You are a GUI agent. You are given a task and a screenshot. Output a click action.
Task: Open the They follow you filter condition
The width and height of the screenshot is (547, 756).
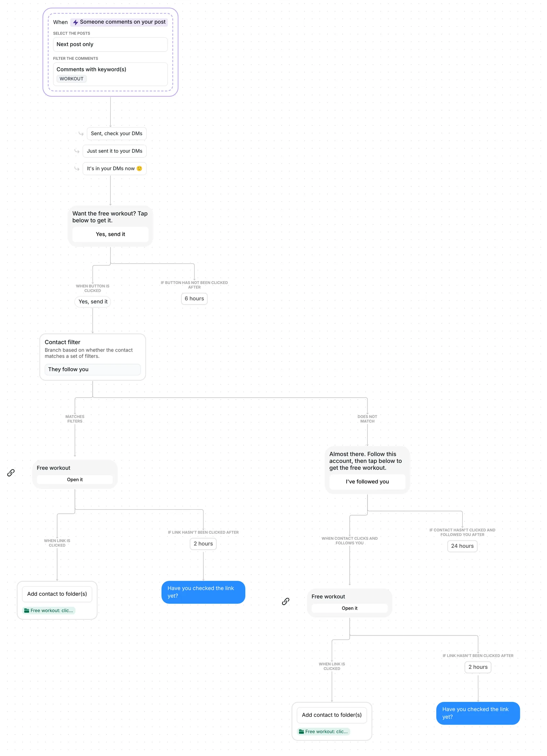pos(93,370)
